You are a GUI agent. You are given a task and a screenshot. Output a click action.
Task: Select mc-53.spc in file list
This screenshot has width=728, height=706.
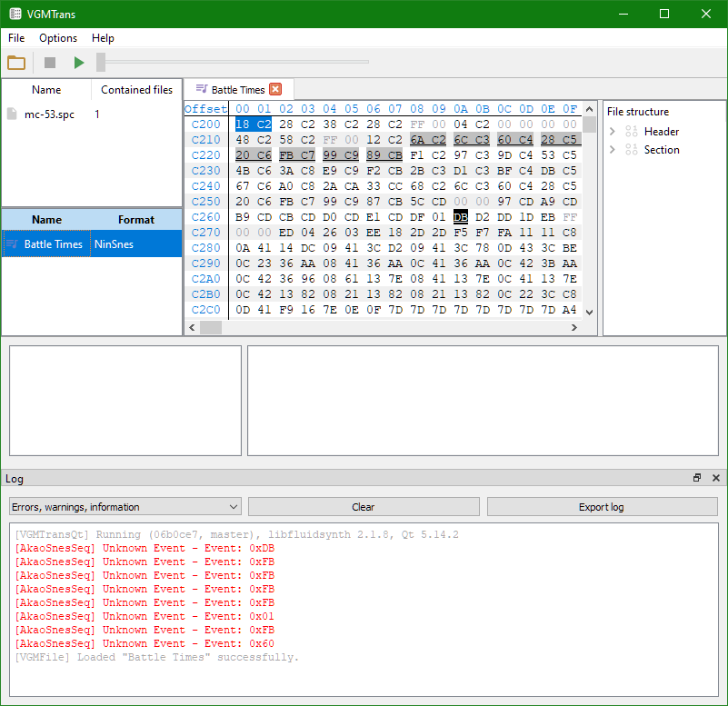(x=49, y=114)
